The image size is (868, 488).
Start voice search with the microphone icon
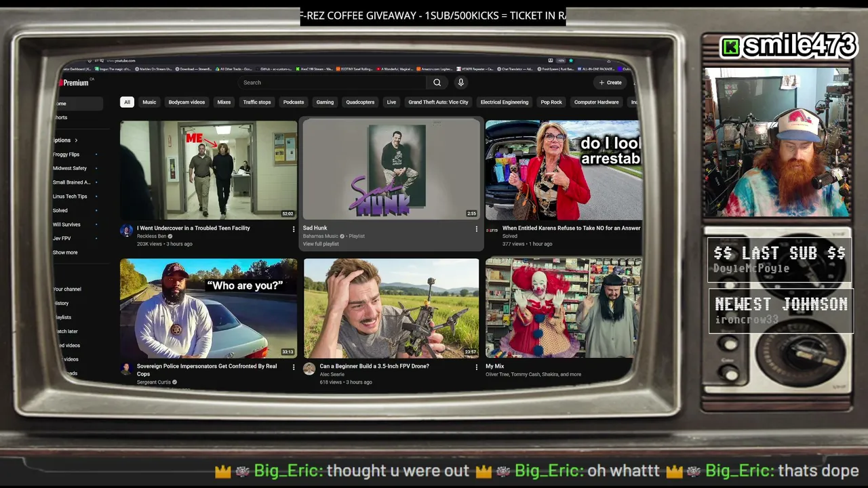click(x=460, y=83)
